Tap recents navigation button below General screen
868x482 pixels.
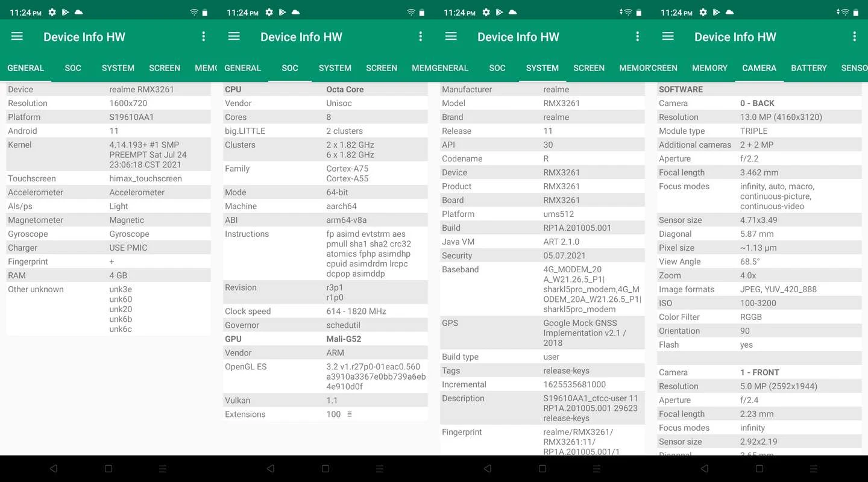click(x=163, y=468)
